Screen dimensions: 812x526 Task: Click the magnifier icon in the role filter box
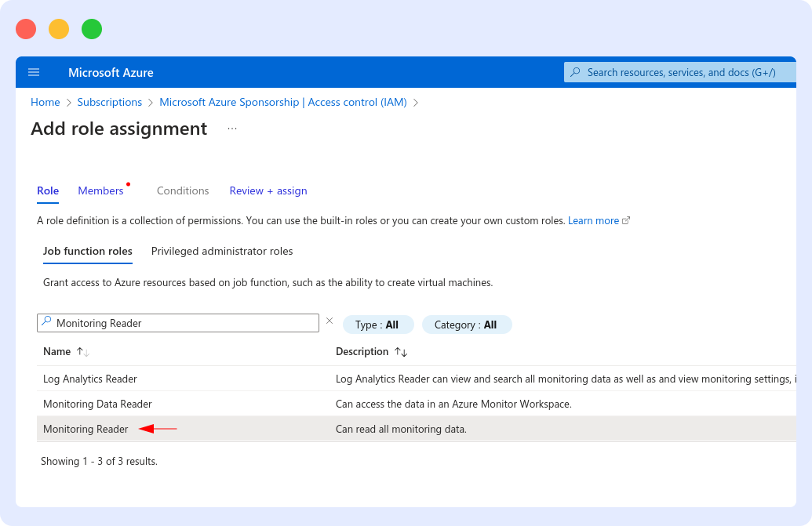[47, 322]
